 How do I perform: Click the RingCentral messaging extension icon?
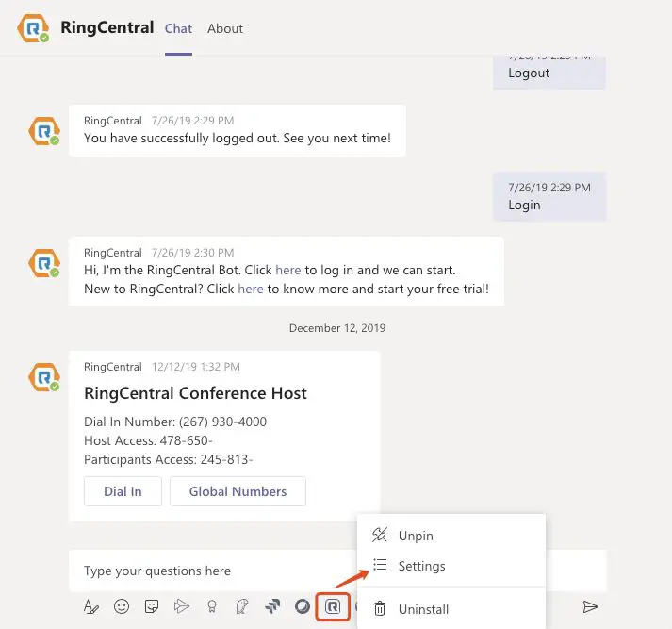(x=333, y=606)
